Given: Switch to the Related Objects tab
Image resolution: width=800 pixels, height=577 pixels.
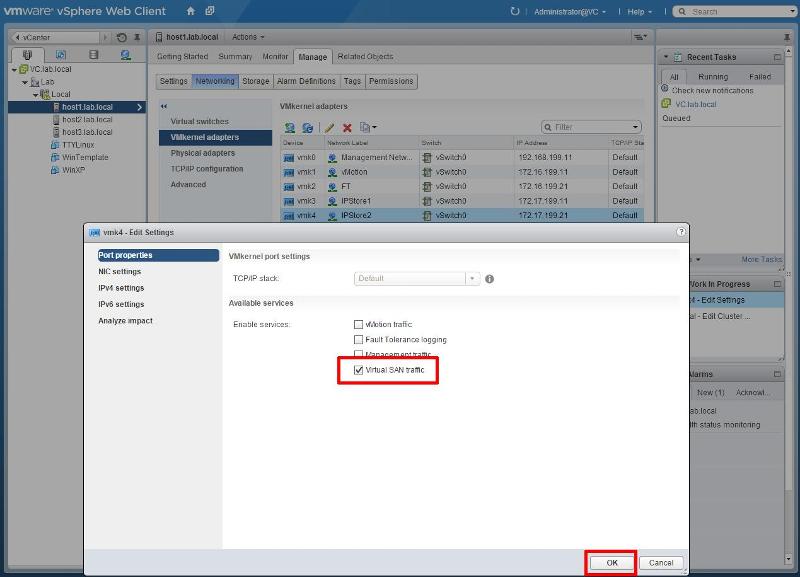Looking at the screenshot, I should pyautogui.click(x=365, y=57).
